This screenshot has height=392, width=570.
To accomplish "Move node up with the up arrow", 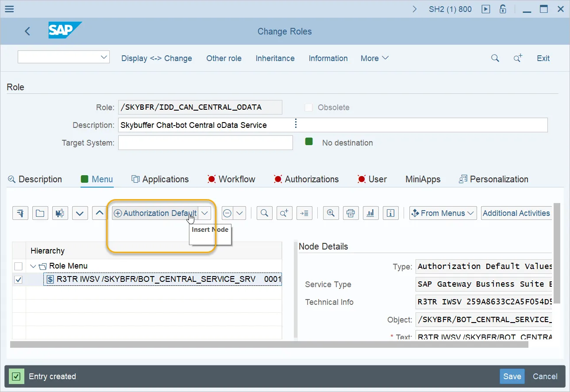I will (x=100, y=213).
